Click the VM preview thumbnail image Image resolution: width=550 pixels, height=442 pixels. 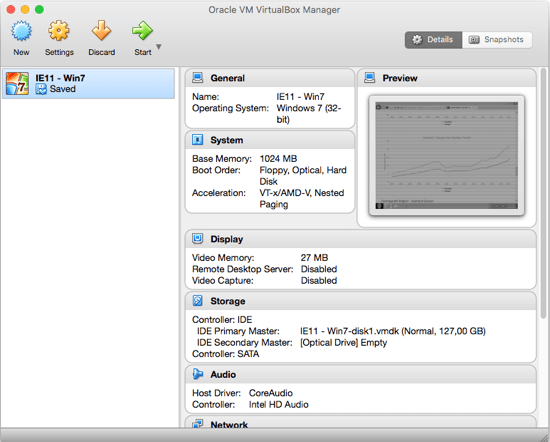[447, 155]
